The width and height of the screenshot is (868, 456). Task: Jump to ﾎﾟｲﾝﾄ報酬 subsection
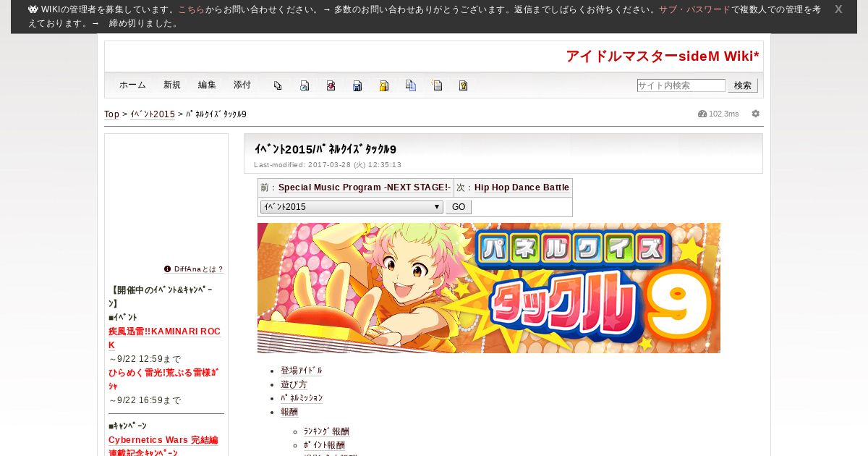(324, 445)
